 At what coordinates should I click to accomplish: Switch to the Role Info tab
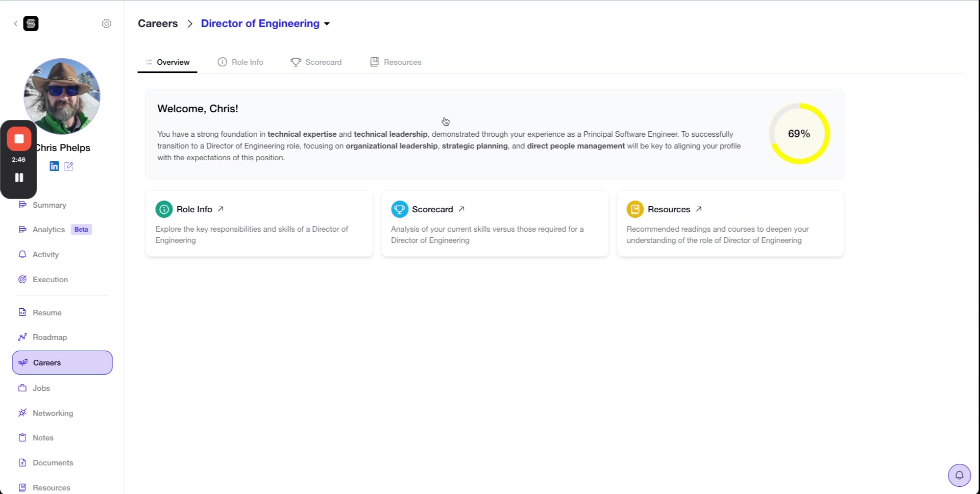[x=240, y=62]
